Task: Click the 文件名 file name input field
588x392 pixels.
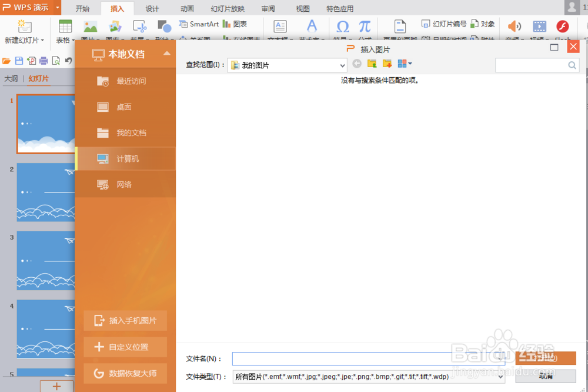Action: [369, 358]
